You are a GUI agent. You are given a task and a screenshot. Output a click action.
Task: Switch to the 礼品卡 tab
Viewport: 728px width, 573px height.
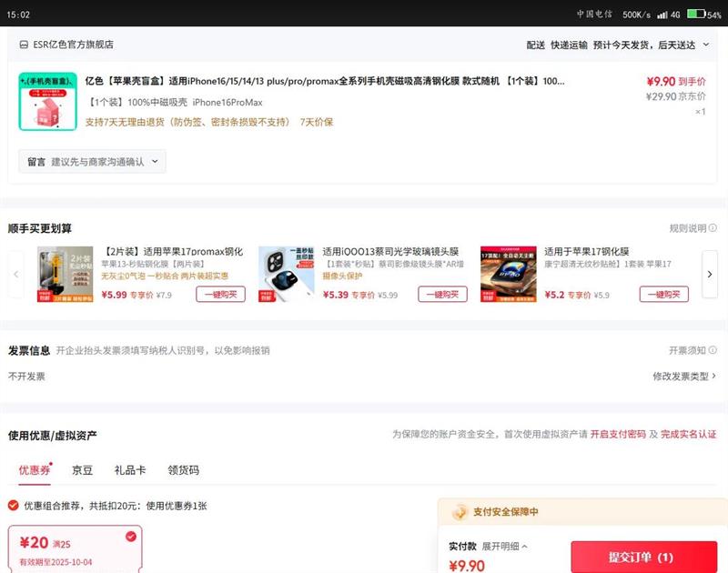(x=130, y=470)
